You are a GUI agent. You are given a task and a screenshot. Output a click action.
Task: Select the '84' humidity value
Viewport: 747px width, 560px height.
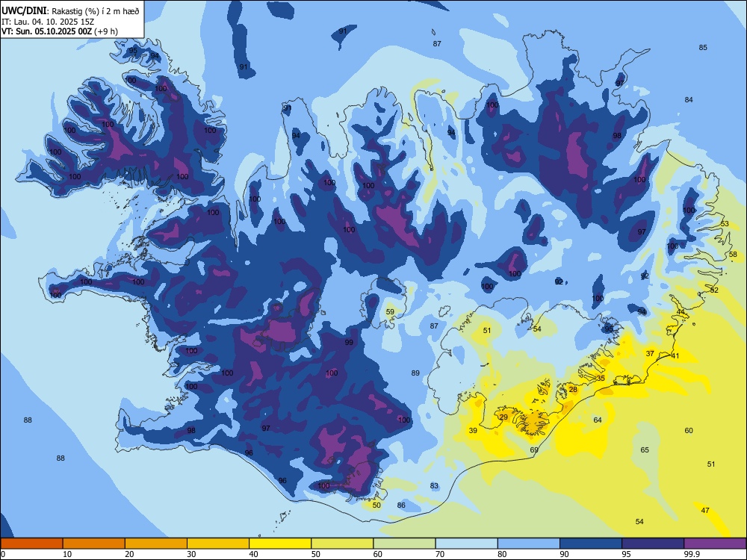(689, 99)
